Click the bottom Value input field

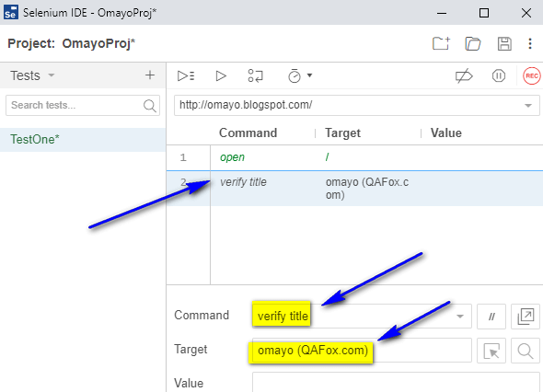click(396, 382)
